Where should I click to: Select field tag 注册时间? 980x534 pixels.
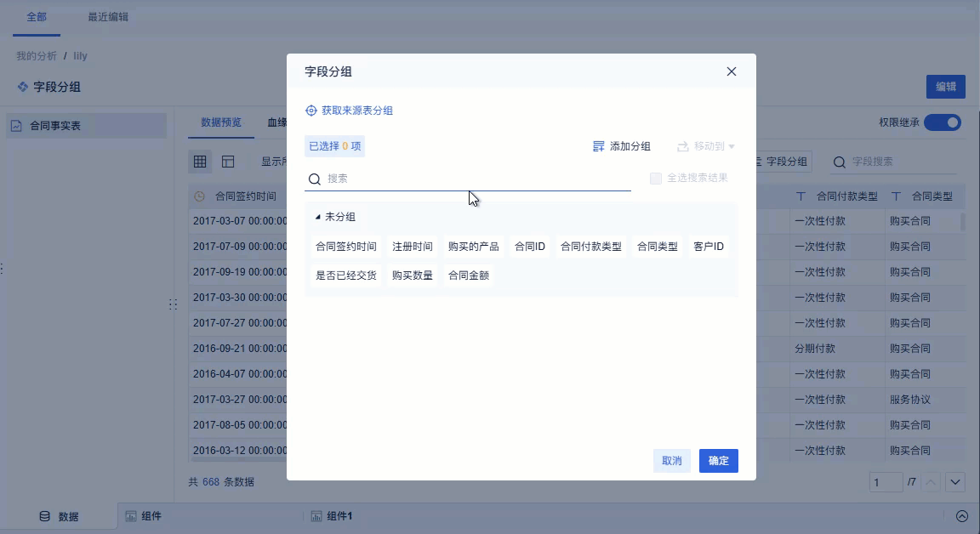[412, 247]
